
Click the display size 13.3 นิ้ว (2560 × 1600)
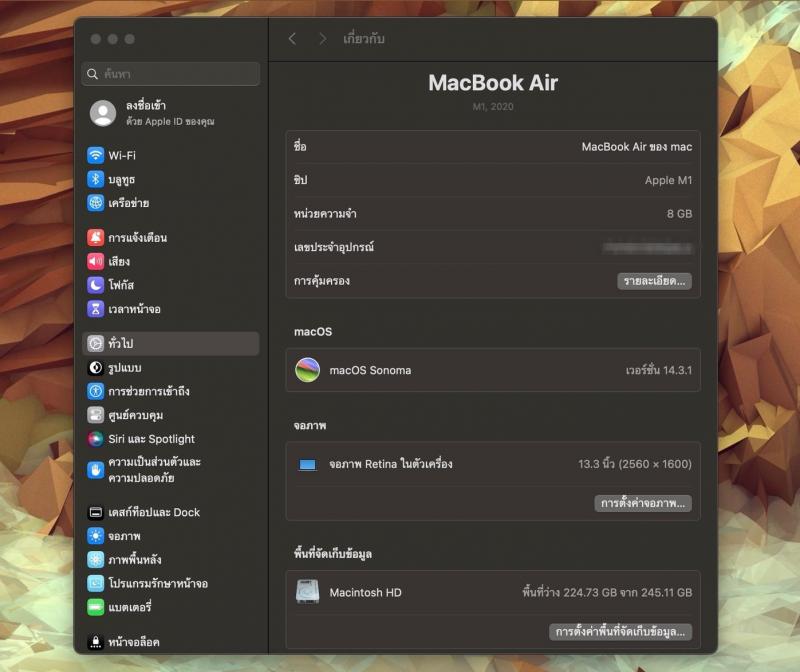[x=635, y=464]
